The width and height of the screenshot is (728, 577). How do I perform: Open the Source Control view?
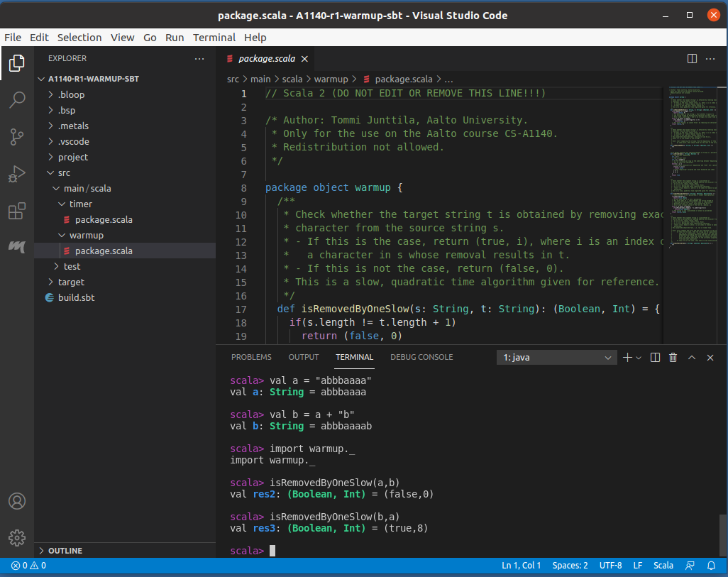(17, 137)
